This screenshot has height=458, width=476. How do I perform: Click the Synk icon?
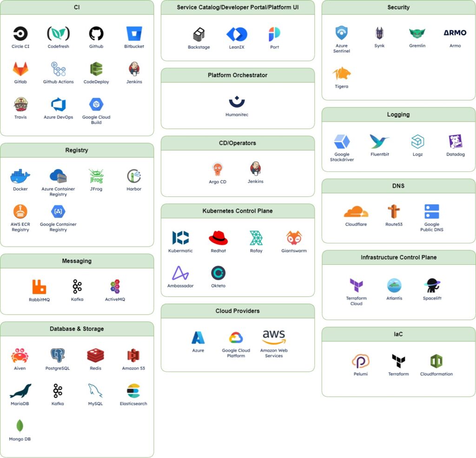pyautogui.click(x=379, y=33)
